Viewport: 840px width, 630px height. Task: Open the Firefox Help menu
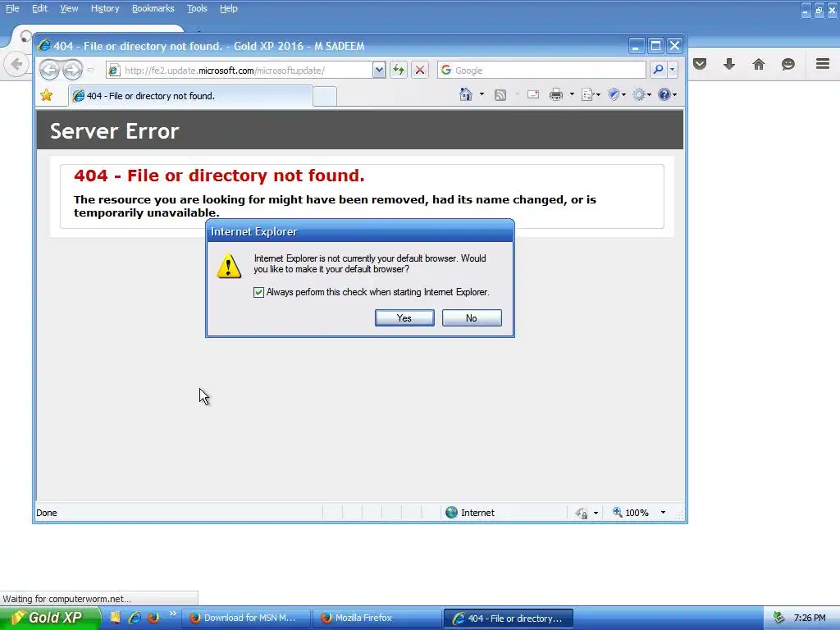pyautogui.click(x=229, y=8)
